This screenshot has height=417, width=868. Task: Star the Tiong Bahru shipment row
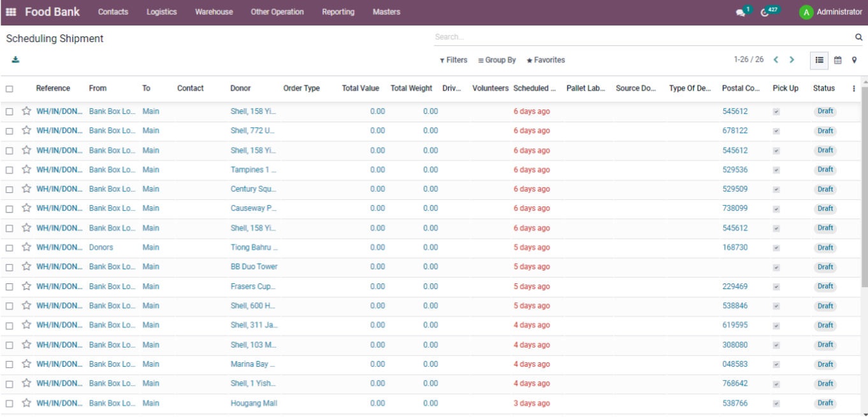(26, 247)
